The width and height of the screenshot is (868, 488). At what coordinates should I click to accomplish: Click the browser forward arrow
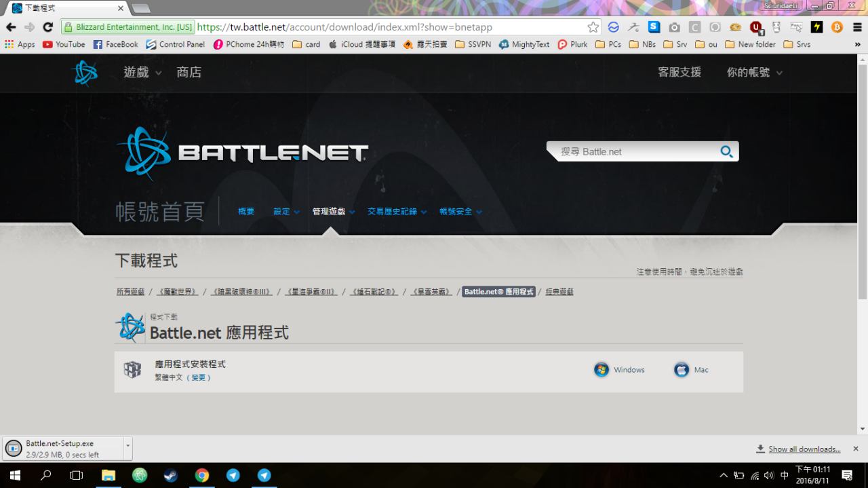pos(29,27)
